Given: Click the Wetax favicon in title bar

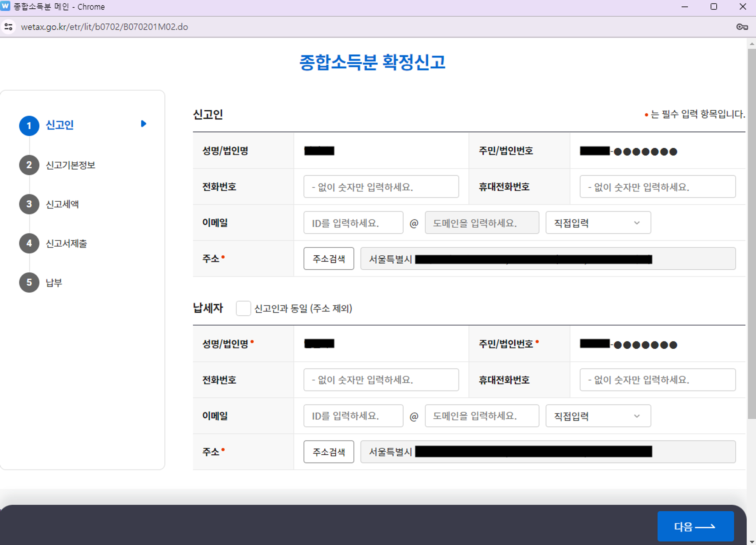Looking at the screenshot, I should pyautogui.click(x=5, y=6).
